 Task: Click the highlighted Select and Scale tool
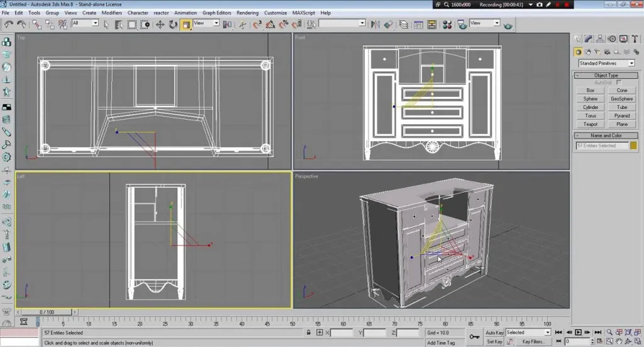pyautogui.click(x=186, y=25)
